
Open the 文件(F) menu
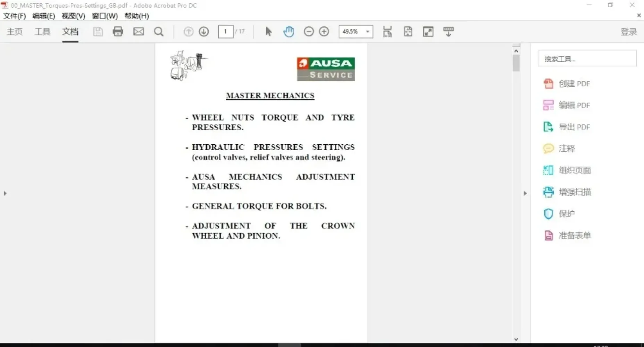point(15,16)
